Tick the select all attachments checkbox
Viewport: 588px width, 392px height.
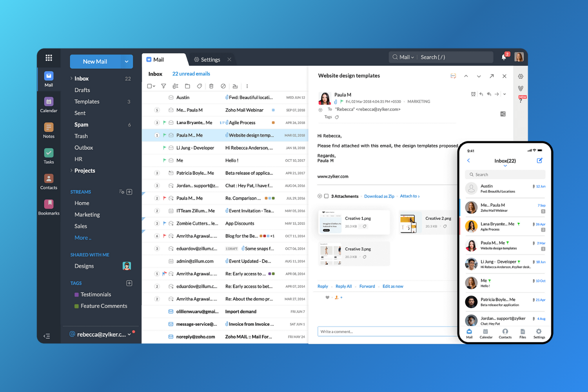[x=326, y=196]
